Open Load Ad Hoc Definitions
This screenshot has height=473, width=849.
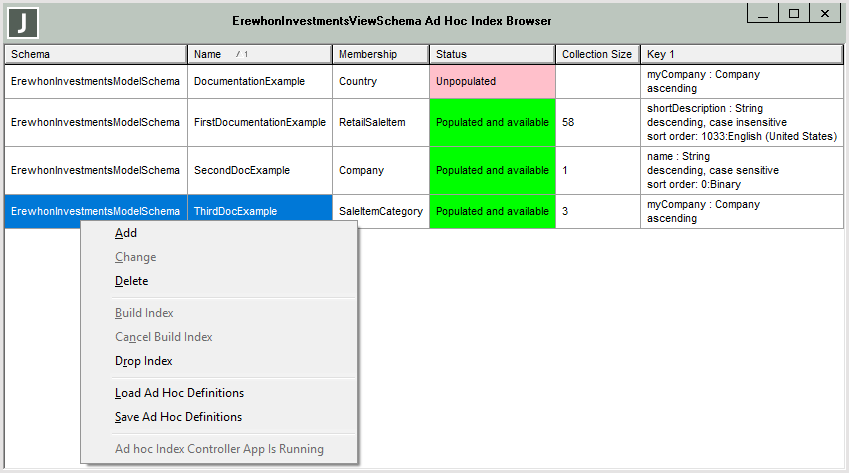178,393
